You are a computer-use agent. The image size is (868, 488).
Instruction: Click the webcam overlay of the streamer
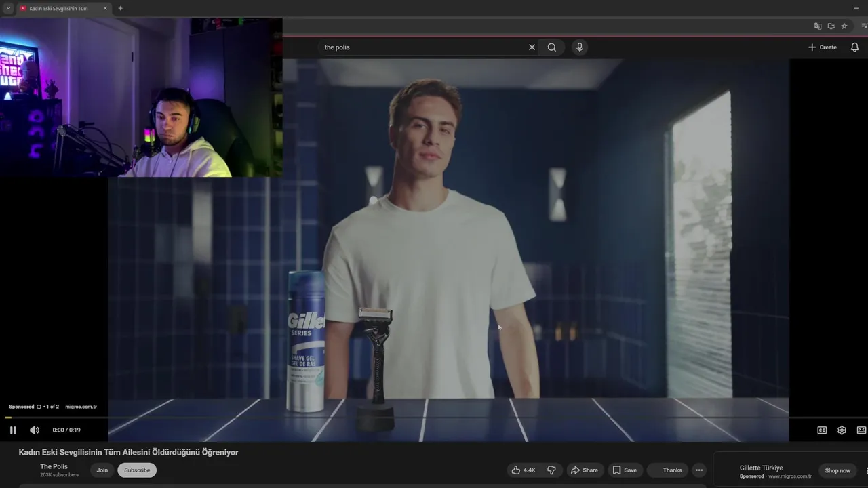(x=141, y=97)
